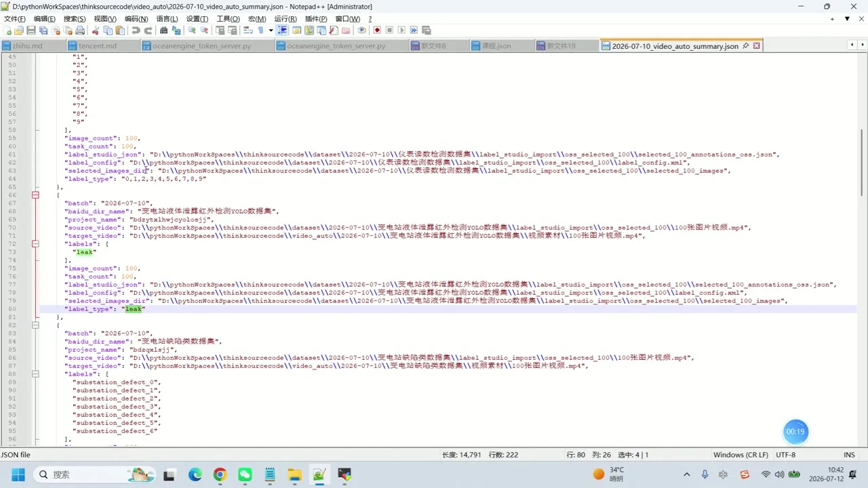
Task: Click the Print toolbar icon
Action: (x=80, y=30)
